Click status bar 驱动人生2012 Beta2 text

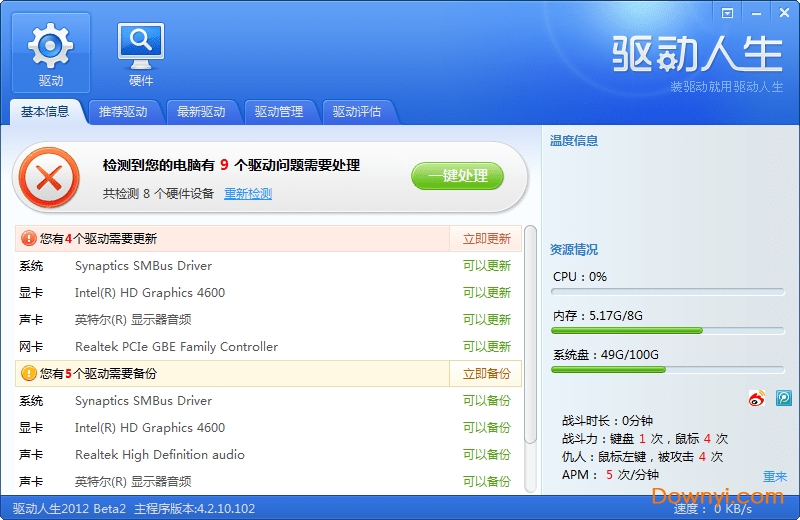pos(69,509)
